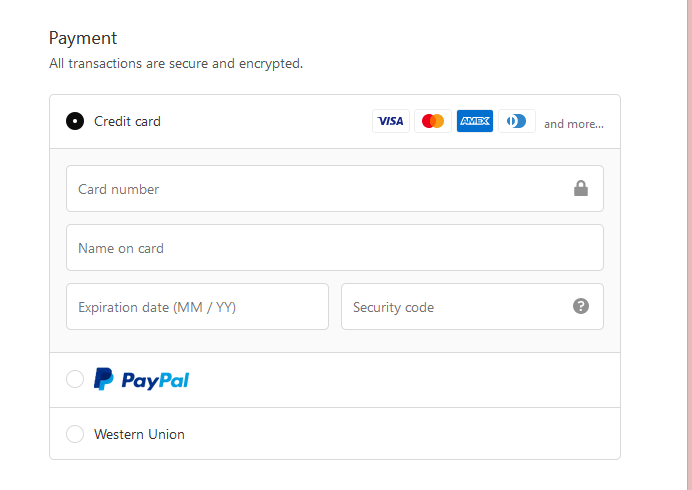Select the Western Union radio button
Image resolution: width=692 pixels, height=490 pixels.
[x=75, y=434]
